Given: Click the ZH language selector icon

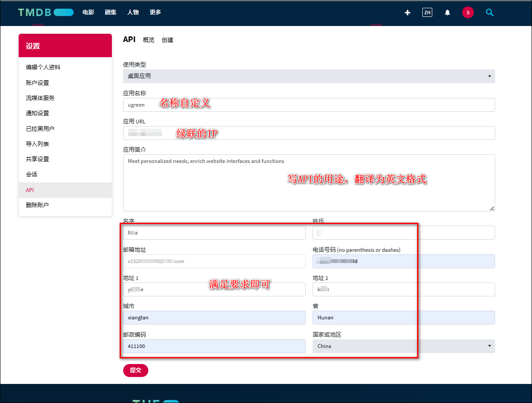Looking at the screenshot, I should click(427, 13).
